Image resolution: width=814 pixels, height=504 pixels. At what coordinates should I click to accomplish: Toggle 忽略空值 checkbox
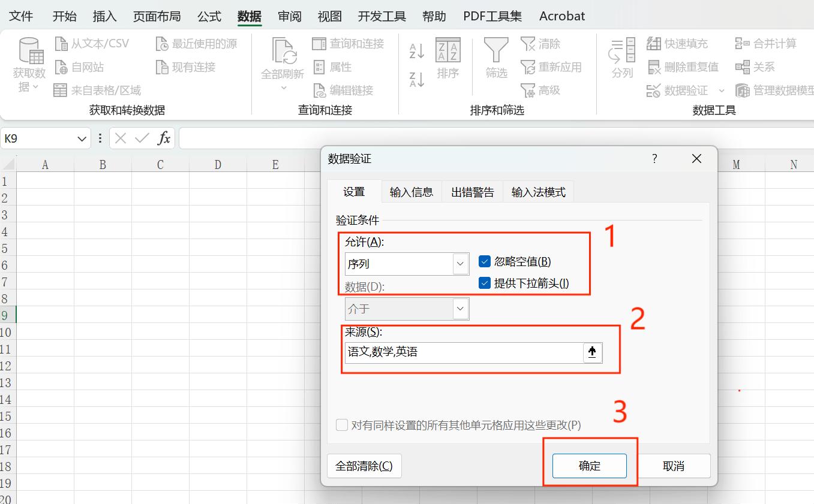485,261
